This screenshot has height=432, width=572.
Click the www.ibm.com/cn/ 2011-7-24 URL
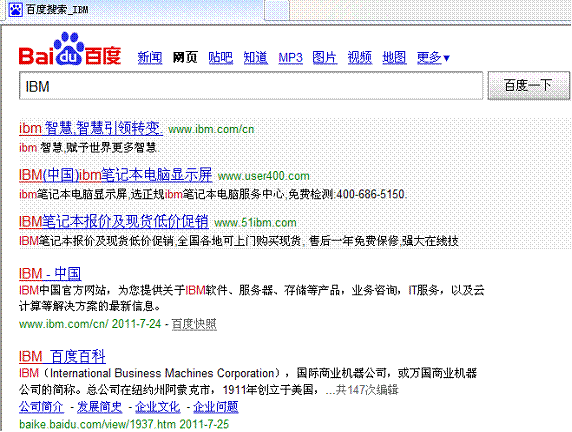[90, 324]
